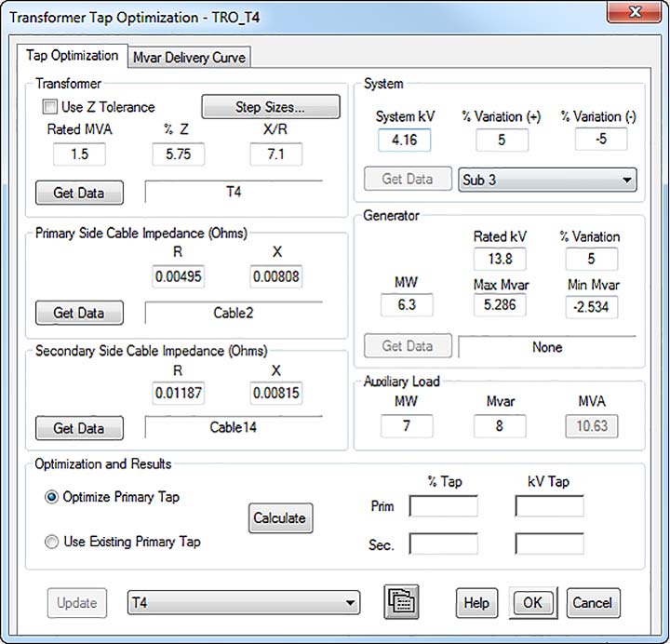Confirm with the OK button
Image resolution: width=670 pixels, height=644 pixels.
531,602
